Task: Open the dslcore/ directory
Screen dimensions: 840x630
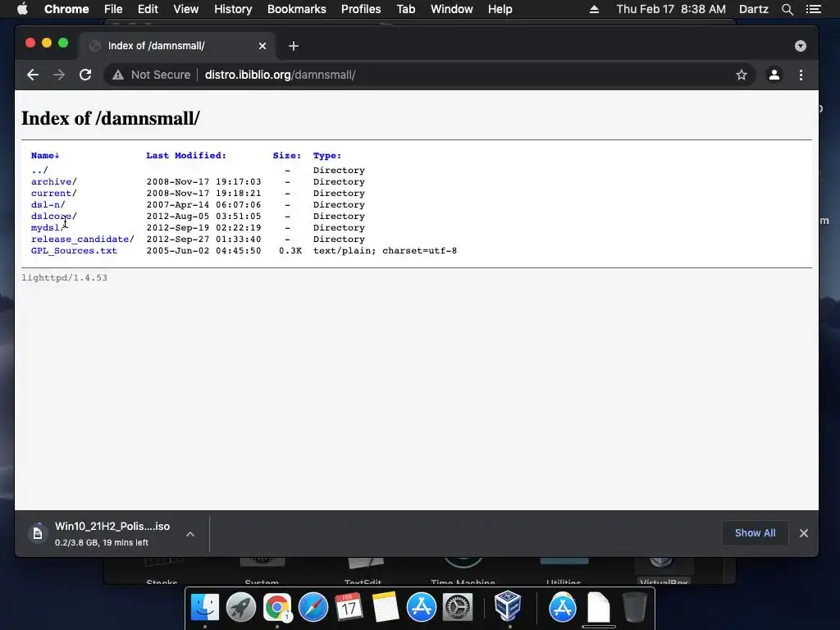Action: (x=53, y=217)
